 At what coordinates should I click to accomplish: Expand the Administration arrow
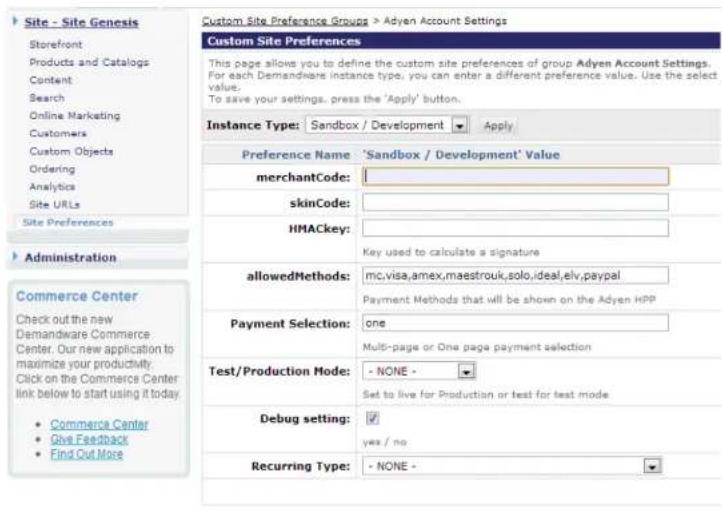15,256
